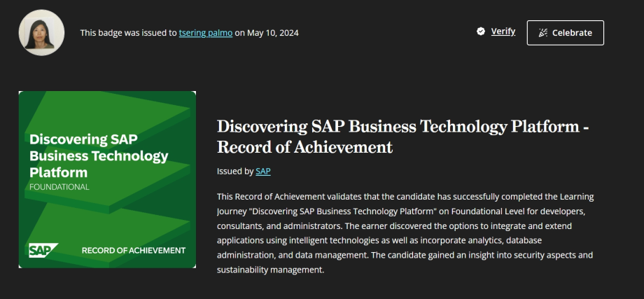This screenshot has height=299, width=644.
Task: Click "sustainability management" in the description
Action: 270,270
